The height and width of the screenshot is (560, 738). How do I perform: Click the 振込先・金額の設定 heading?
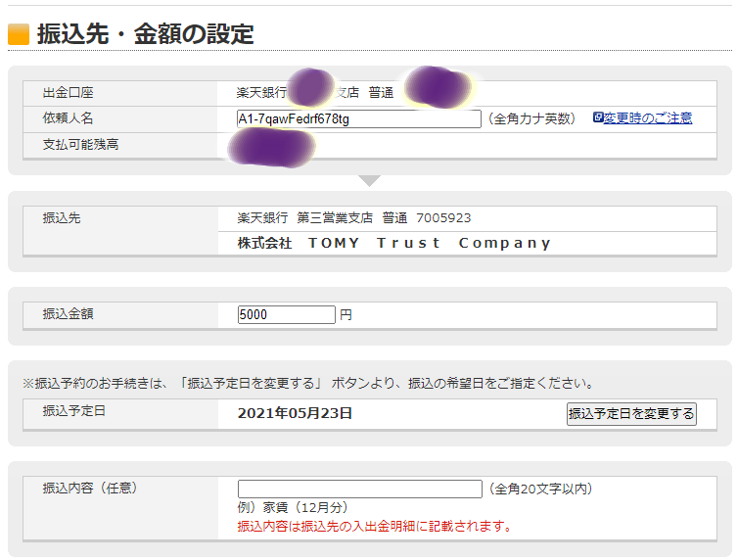click(x=146, y=34)
